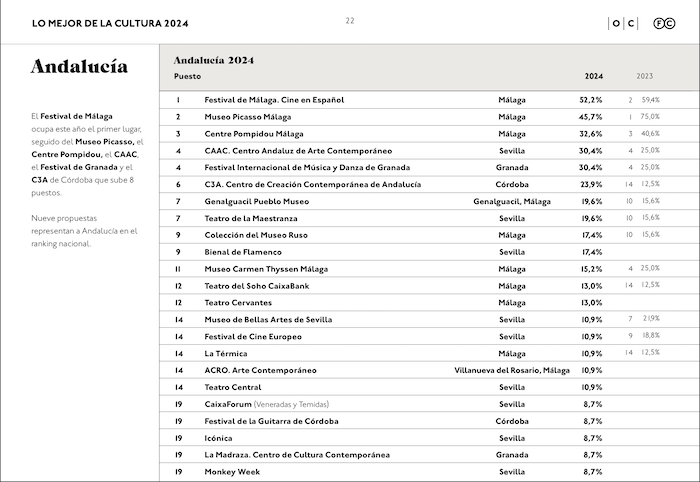
Task: Select 'Bienal de Flamenco' entry
Action: [x=243, y=252]
